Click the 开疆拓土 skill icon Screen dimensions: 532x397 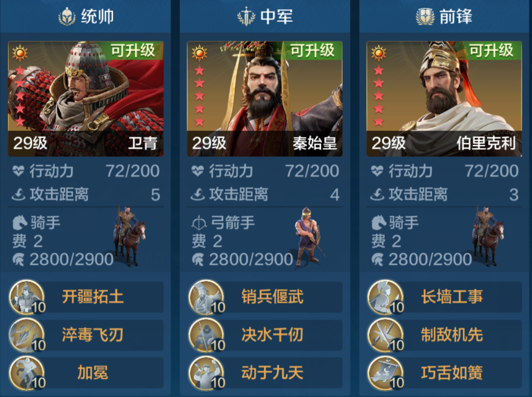tap(27, 297)
